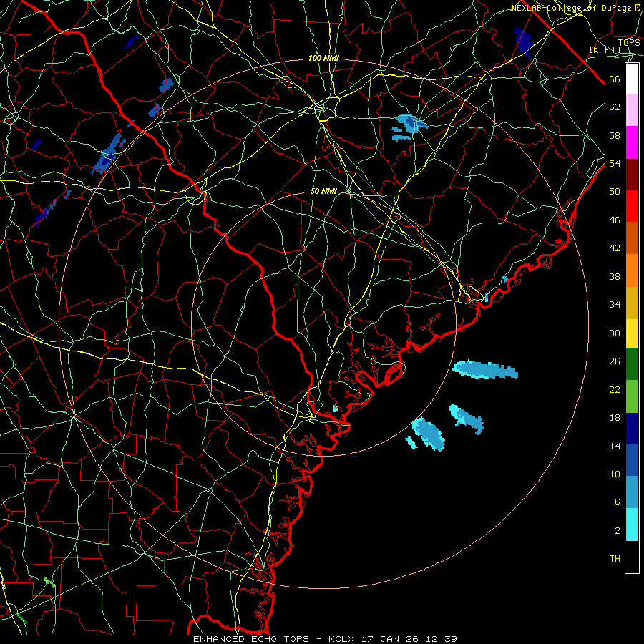The image size is (644, 644).
Task: Click the '2' legend value
Action: [x=618, y=531]
